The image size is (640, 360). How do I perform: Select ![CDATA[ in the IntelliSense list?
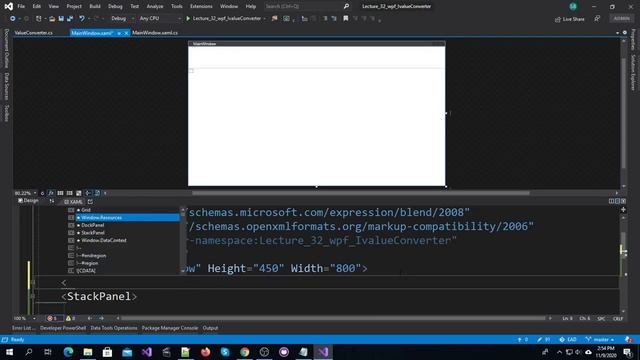(x=124, y=271)
